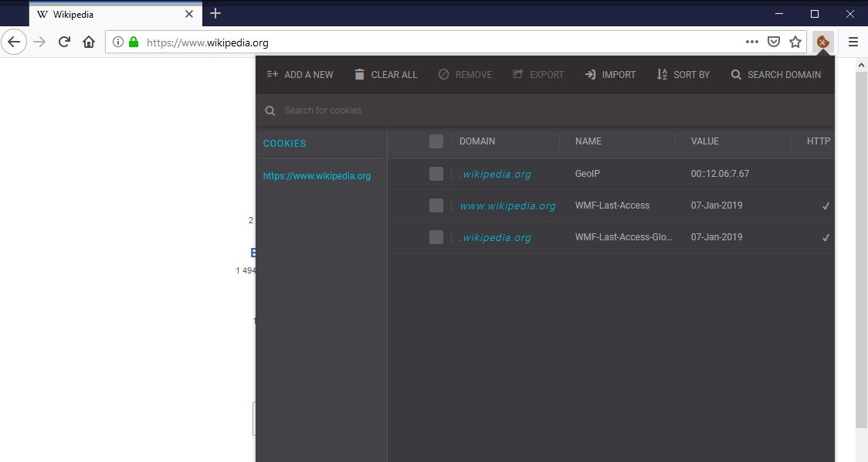Screen dimensions: 868x462
Task: Open .wikipedia.org domain of GeoIP row
Action: click(495, 174)
